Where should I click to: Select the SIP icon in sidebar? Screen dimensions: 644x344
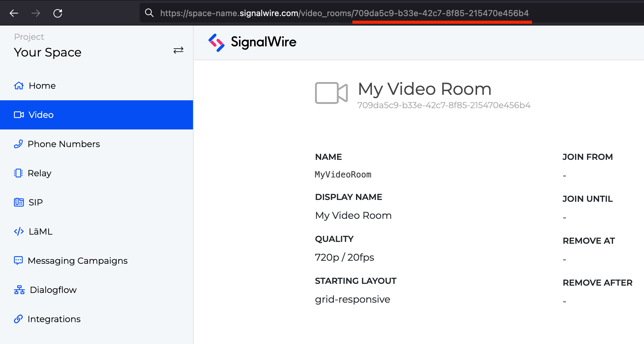19,202
